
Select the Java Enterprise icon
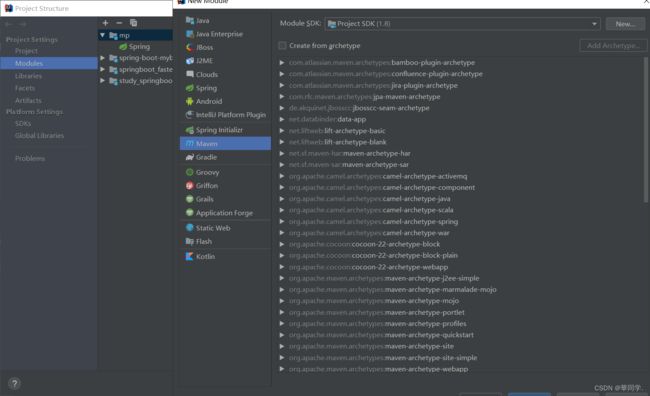[190, 34]
